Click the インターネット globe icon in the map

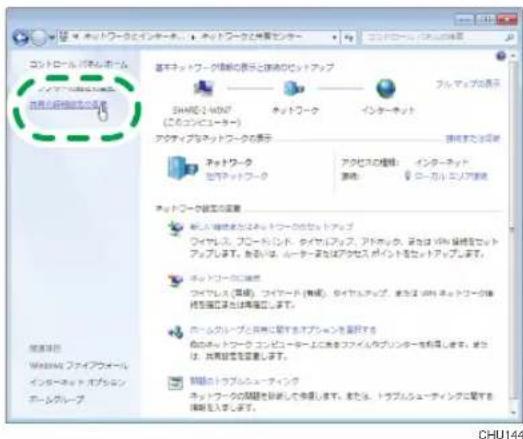[386, 89]
